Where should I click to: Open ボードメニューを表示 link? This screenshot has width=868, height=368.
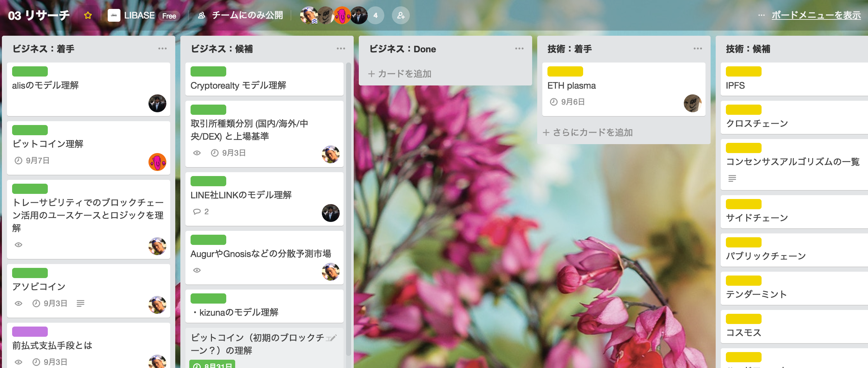point(816,15)
